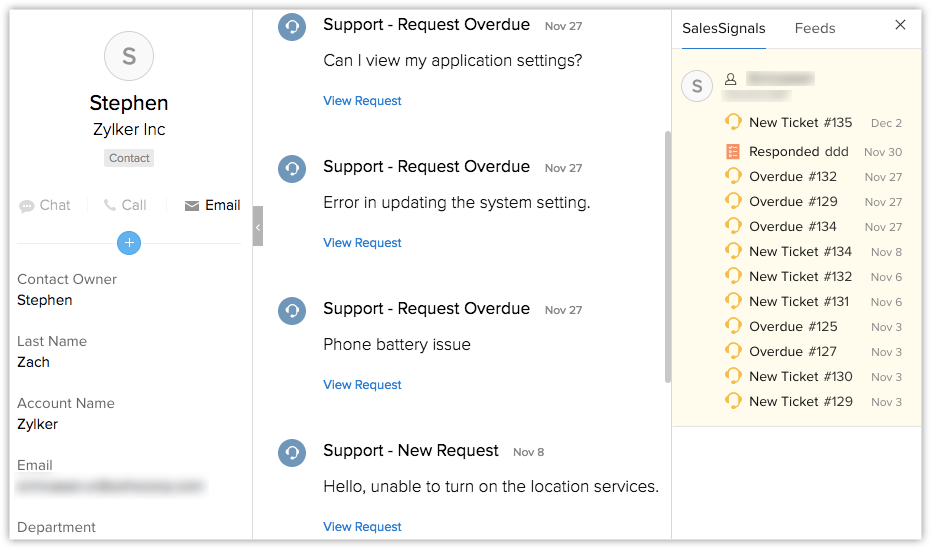Click the support avatar beside Support - New Request

coord(292,453)
